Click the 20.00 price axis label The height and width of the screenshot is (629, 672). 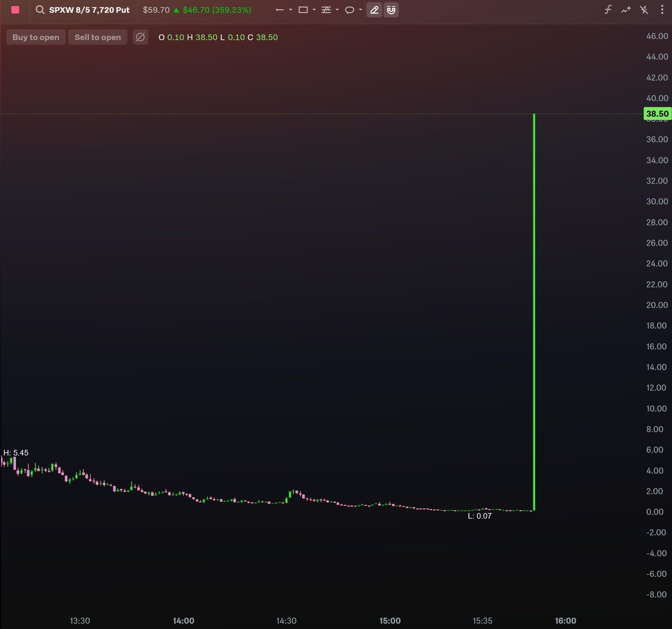657,305
